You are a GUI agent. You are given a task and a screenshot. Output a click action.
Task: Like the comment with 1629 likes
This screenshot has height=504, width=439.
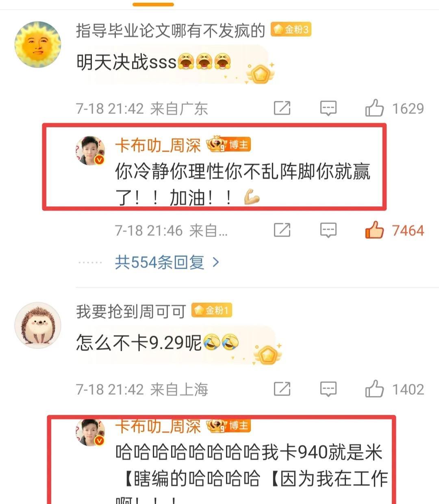pyautogui.click(x=374, y=108)
